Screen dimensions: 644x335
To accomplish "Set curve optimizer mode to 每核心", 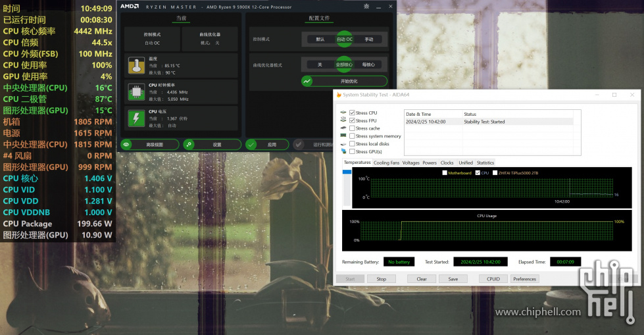I will (x=368, y=64).
